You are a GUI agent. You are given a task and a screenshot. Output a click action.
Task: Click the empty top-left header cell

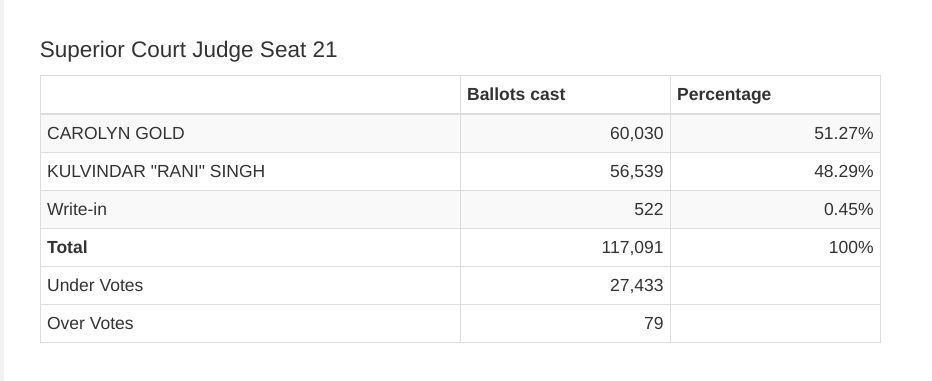click(x=250, y=95)
